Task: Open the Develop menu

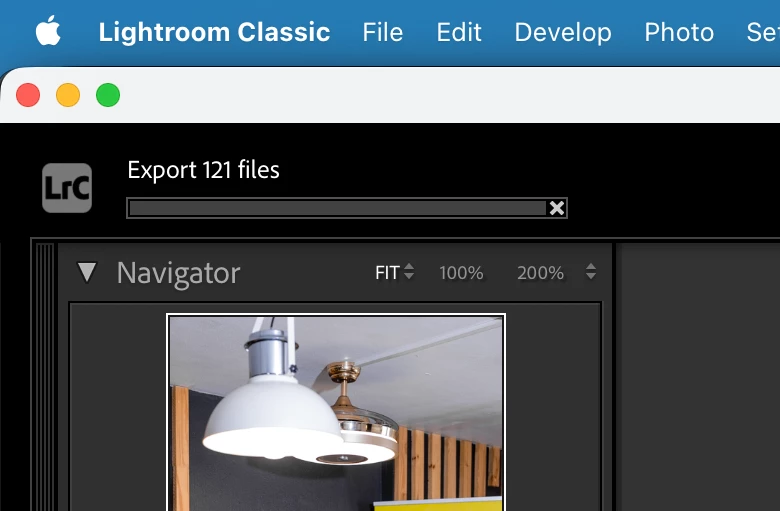Action: point(563,33)
